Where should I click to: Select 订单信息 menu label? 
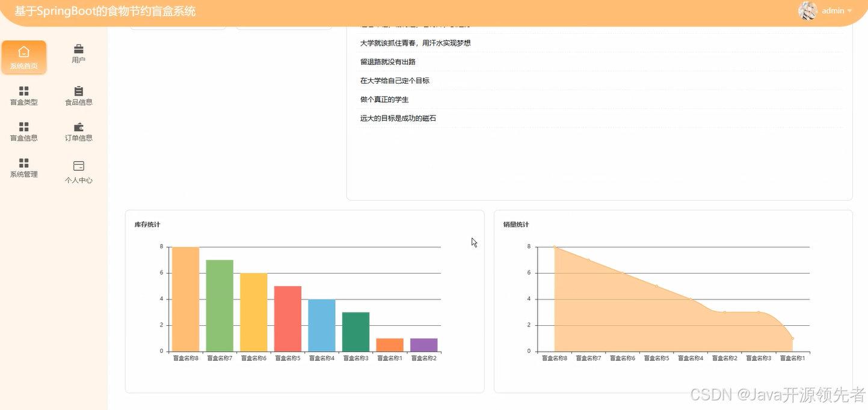coord(79,138)
